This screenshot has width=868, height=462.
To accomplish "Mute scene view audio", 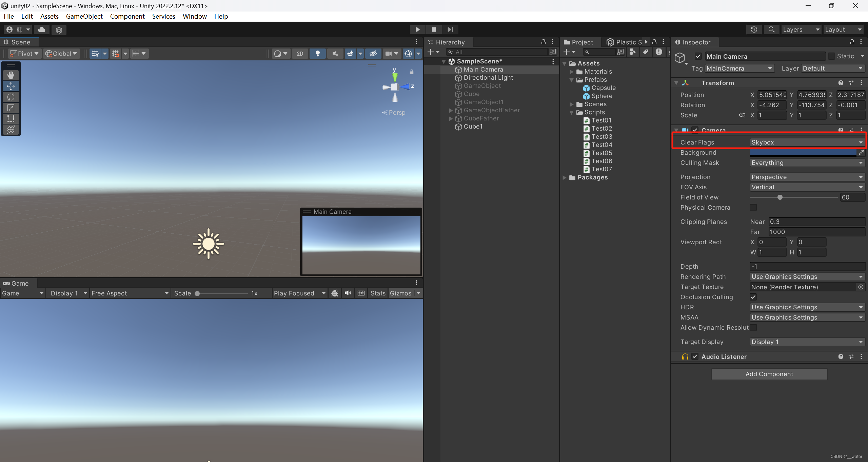I will coord(335,53).
